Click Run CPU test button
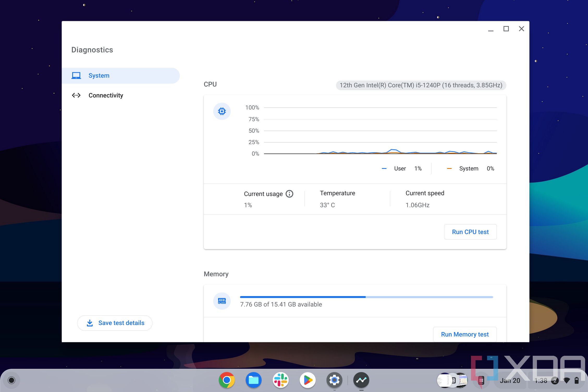The height and width of the screenshot is (392, 588). click(x=470, y=232)
